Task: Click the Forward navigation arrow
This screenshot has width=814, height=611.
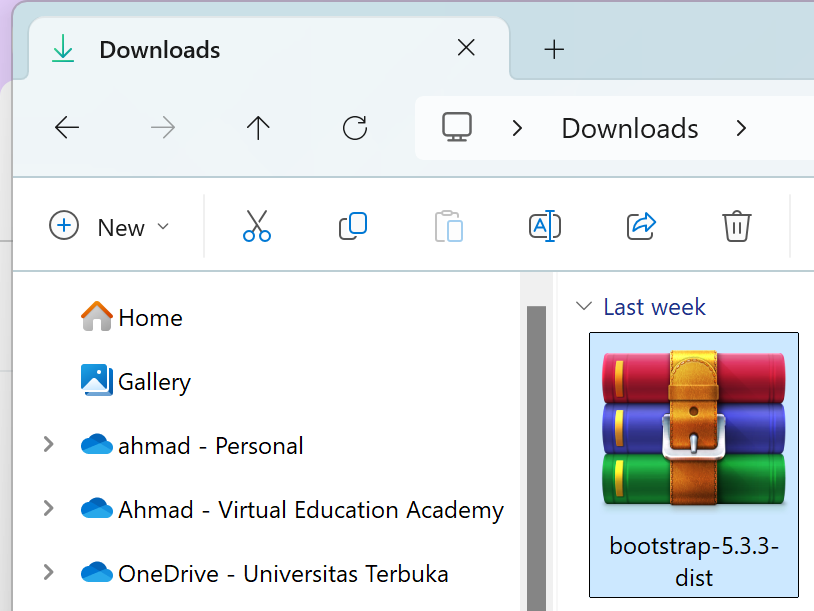Action: (x=162, y=128)
